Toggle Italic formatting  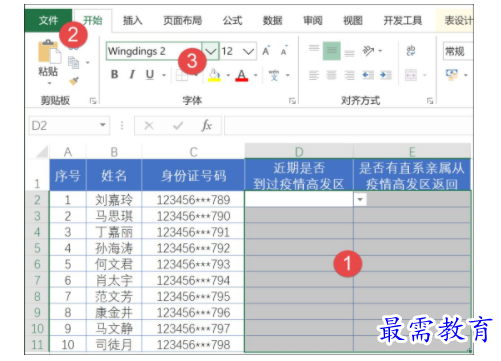(x=132, y=74)
